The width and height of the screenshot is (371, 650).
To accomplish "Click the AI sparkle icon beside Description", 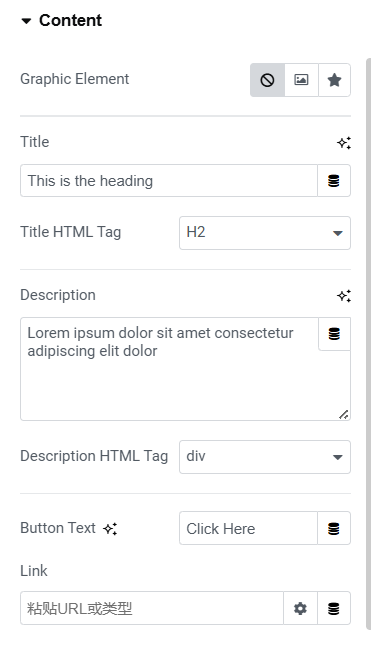I will [344, 296].
